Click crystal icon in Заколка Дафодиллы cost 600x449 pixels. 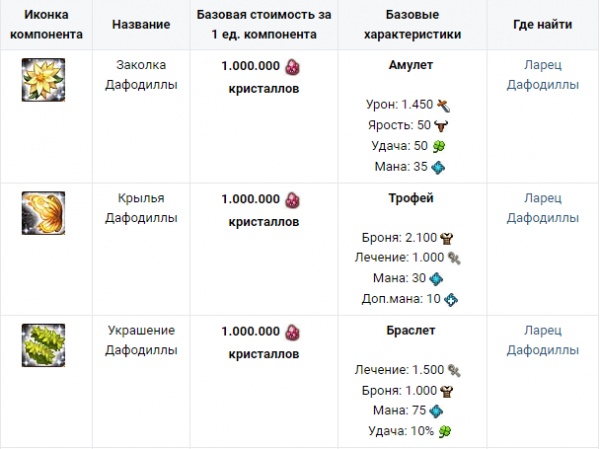[293, 66]
